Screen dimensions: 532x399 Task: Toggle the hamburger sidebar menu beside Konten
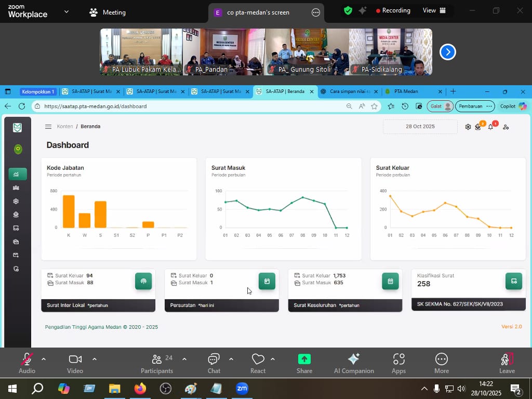tap(48, 127)
